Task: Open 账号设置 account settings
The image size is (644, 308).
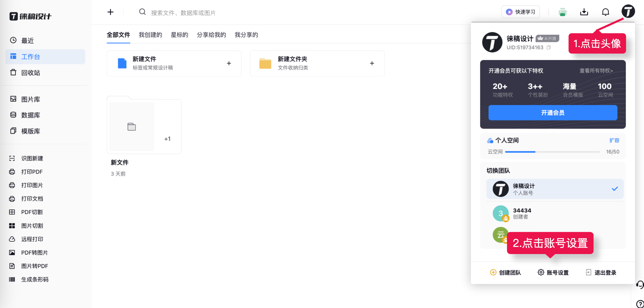Action: pos(553,272)
